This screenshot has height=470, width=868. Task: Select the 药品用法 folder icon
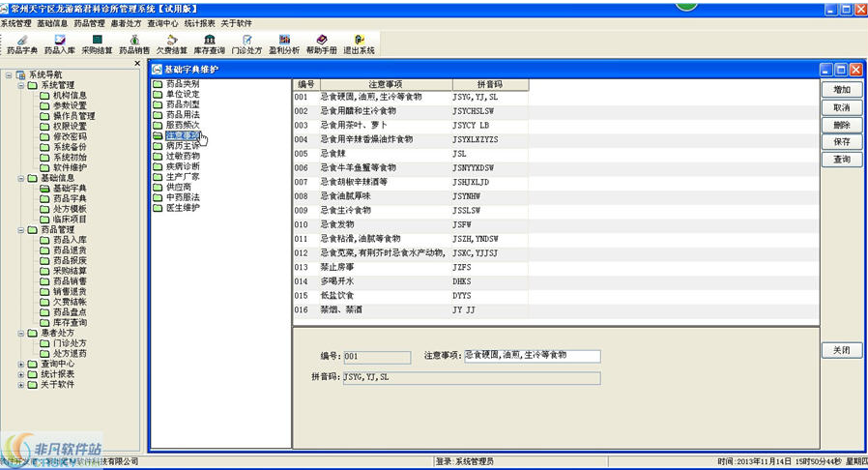[158, 115]
